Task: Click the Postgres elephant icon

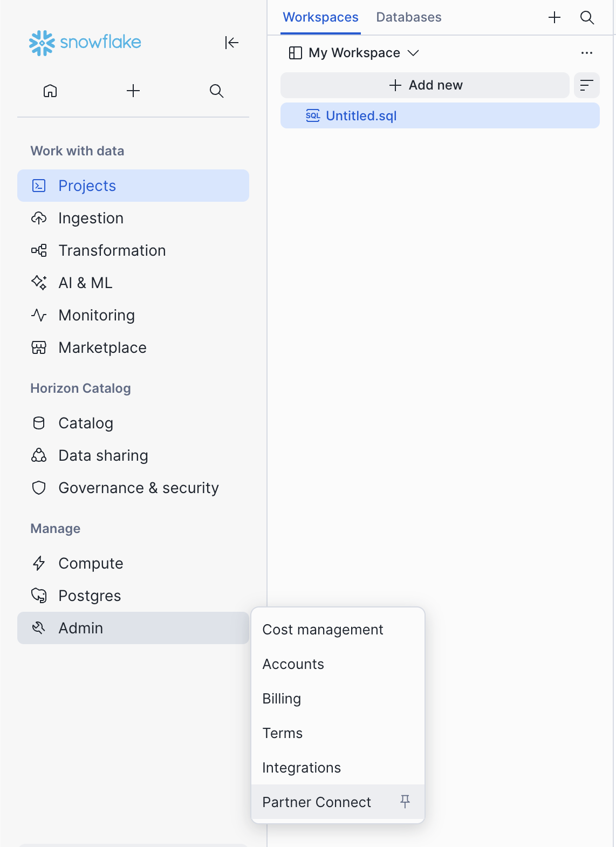Action: [39, 596]
